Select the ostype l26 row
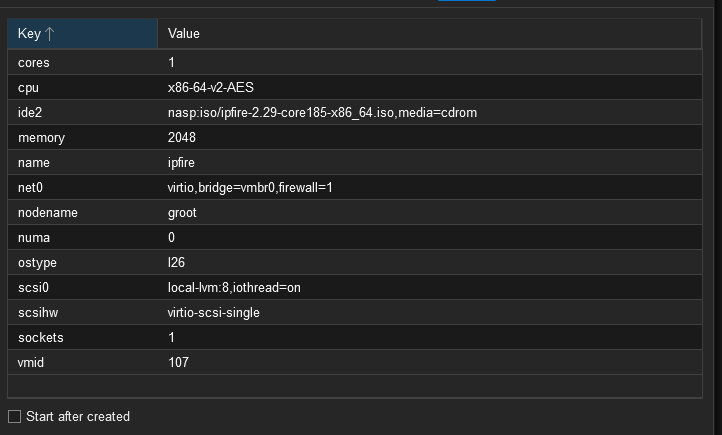 coord(355,262)
